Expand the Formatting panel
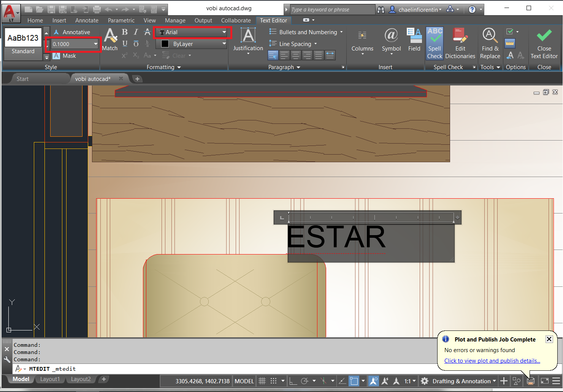This screenshot has height=392, width=563. [164, 67]
